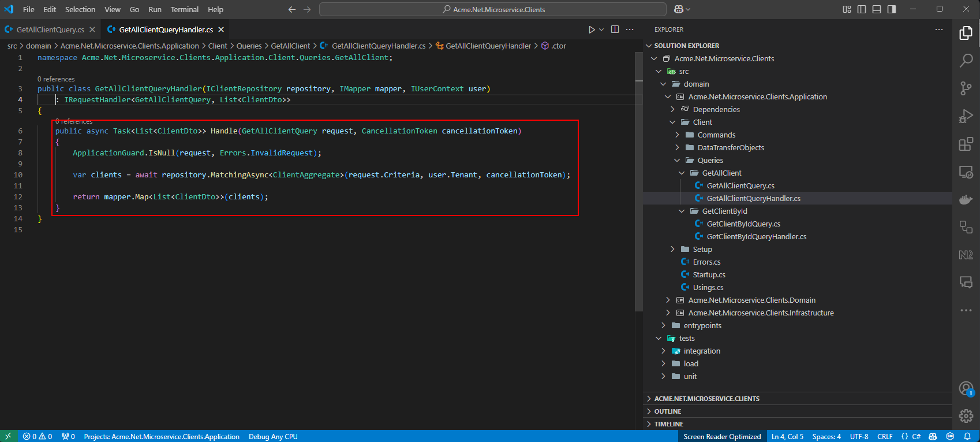
Task: Toggle the Secondary Side Bar layout button
Action: coord(892,9)
